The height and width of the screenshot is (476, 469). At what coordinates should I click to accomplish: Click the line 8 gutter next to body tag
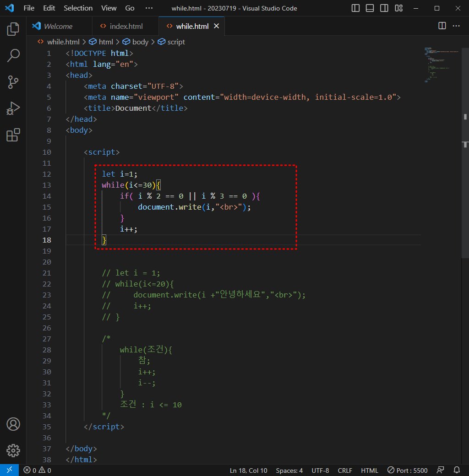(49, 130)
